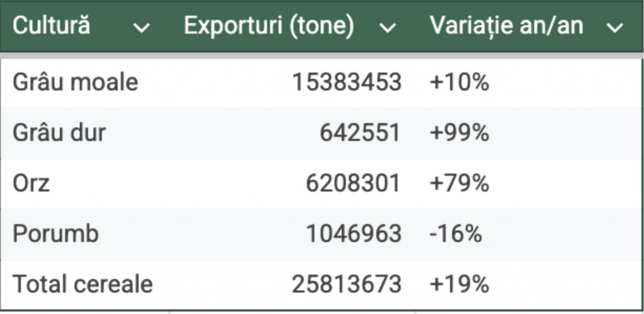Click the +79% variation cell
644x314 pixels.
[x=459, y=183]
